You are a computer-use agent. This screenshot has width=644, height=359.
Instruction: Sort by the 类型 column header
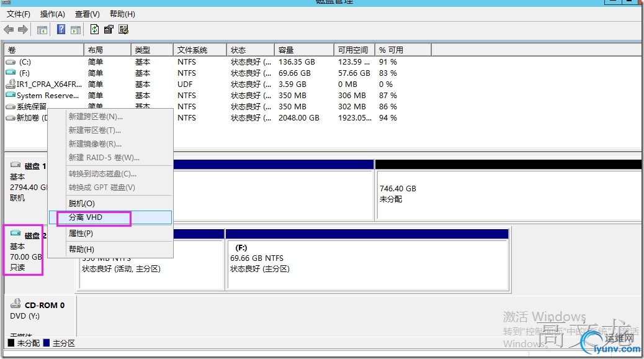point(153,50)
